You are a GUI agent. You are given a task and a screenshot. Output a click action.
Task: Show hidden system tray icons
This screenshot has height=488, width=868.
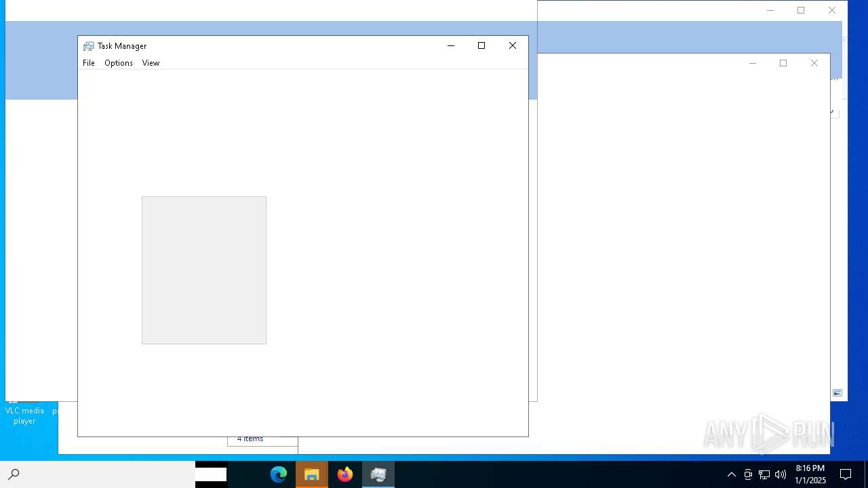tap(732, 474)
